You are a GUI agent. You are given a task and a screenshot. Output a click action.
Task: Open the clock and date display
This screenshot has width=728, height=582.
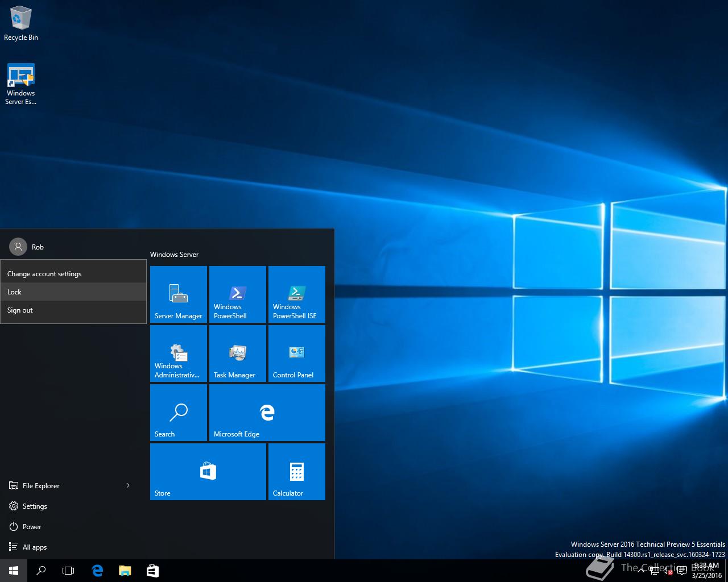click(706, 571)
